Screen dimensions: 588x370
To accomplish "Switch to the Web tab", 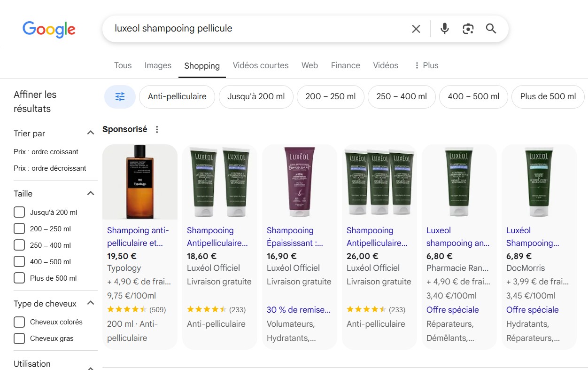I will [x=309, y=65].
